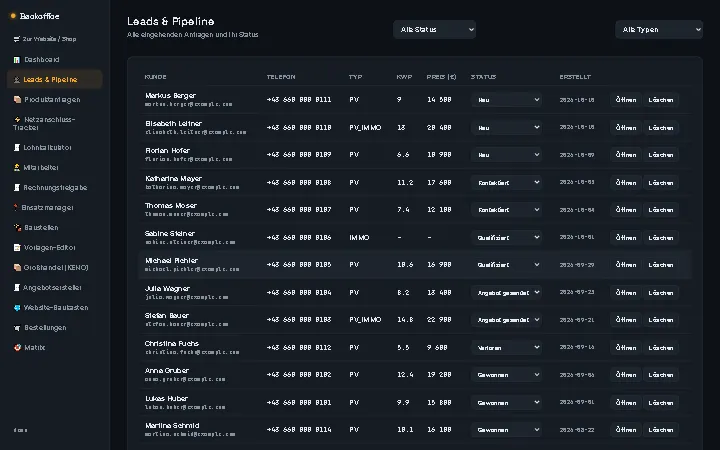Click the Bestellungen cart icon
The width and height of the screenshot is (720, 450).
tap(17, 328)
